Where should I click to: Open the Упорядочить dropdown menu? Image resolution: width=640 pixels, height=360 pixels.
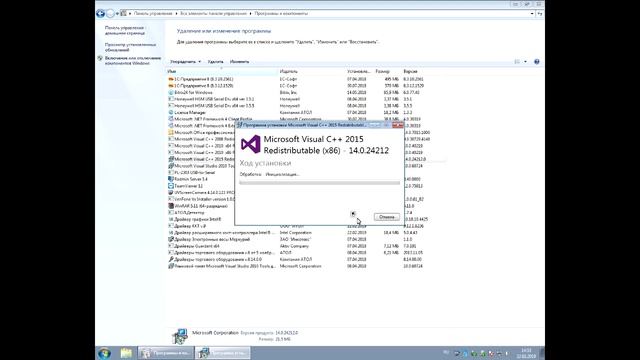coord(185,62)
